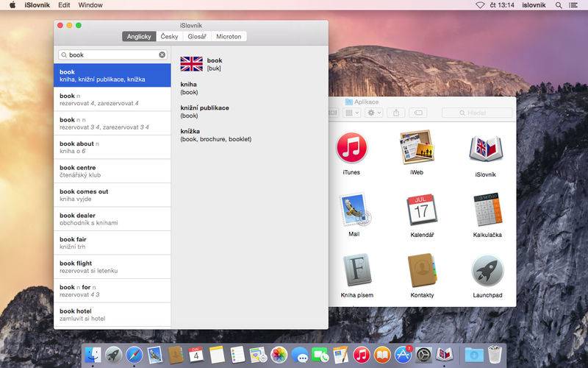Viewport: 588px width, 368px height.
Task: Open Messages from the dock
Action: click(300, 355)
